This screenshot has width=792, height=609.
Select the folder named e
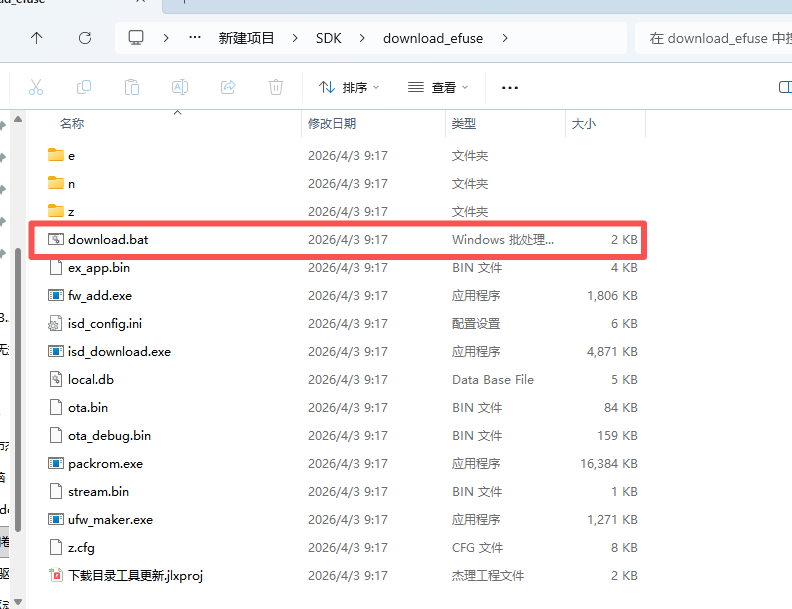(56, 155)
